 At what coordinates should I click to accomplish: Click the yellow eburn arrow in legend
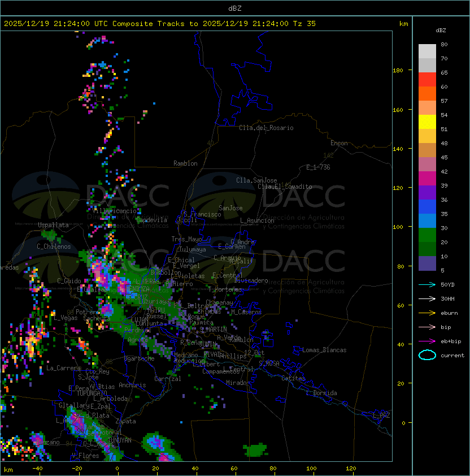(427, 313)
